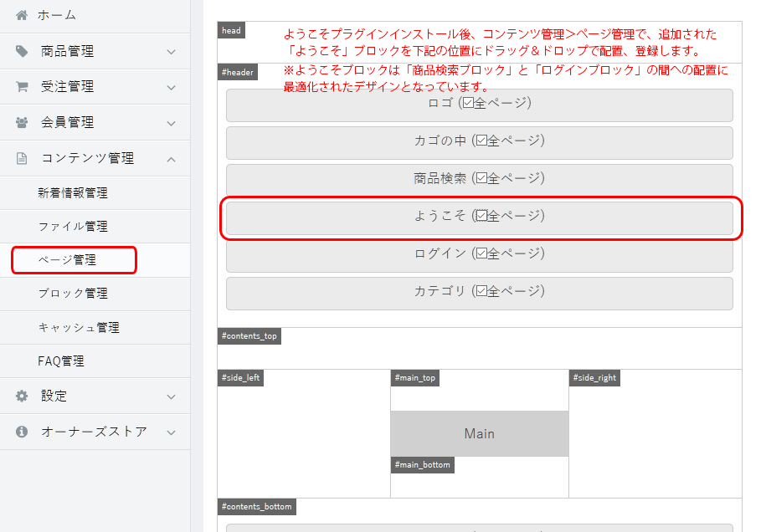766x532 pixels.
Task: Open the 商品管理 menu
Action: pyautogui.click(x=95, y=51)
